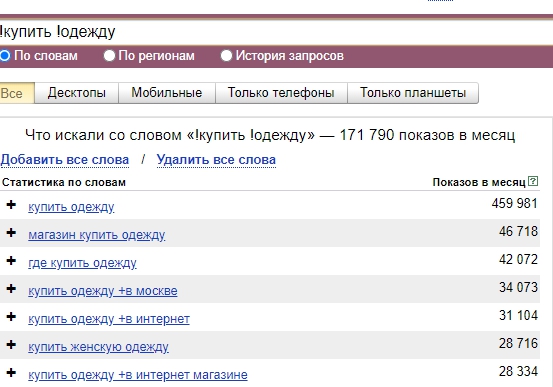553x387 pixels.
Task: Click the impressions value 31 104
Action: (x=518, y=315)
